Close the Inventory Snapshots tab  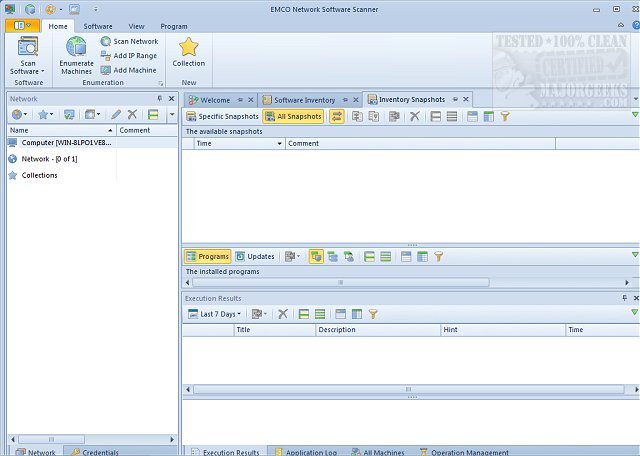pyautogui.click(x=466, y=99)
